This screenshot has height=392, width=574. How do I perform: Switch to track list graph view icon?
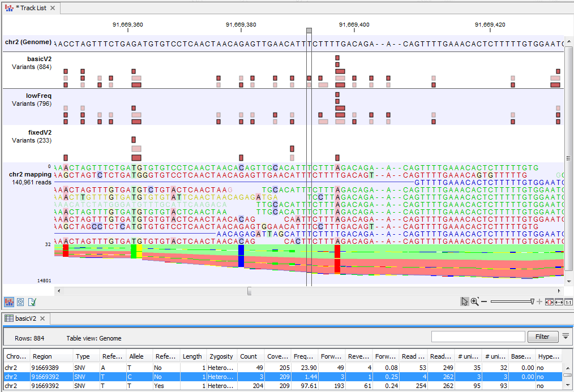(9, 302)
